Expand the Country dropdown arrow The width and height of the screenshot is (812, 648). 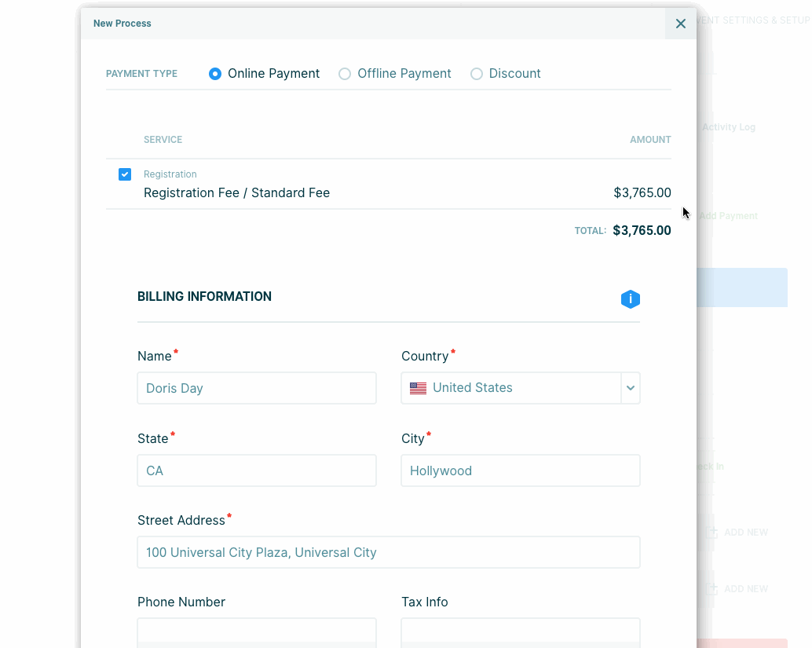click(x=631, y=388)
